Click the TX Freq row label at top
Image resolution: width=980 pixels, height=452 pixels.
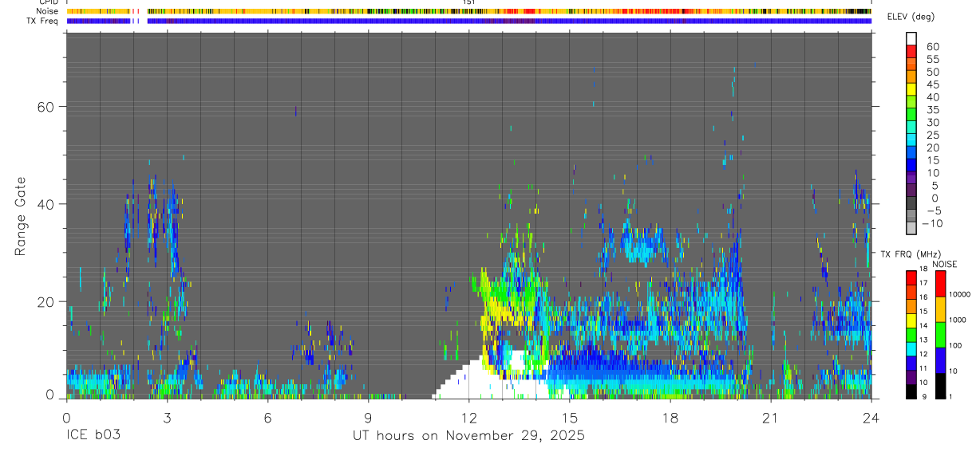tap(43, 21)
